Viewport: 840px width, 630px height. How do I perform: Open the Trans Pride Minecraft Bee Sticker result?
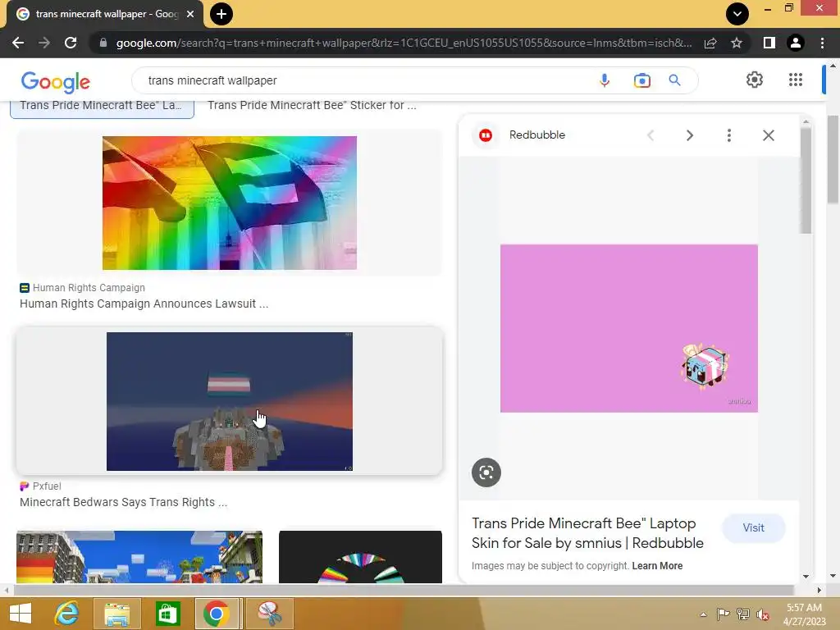[x=312, y=106]
